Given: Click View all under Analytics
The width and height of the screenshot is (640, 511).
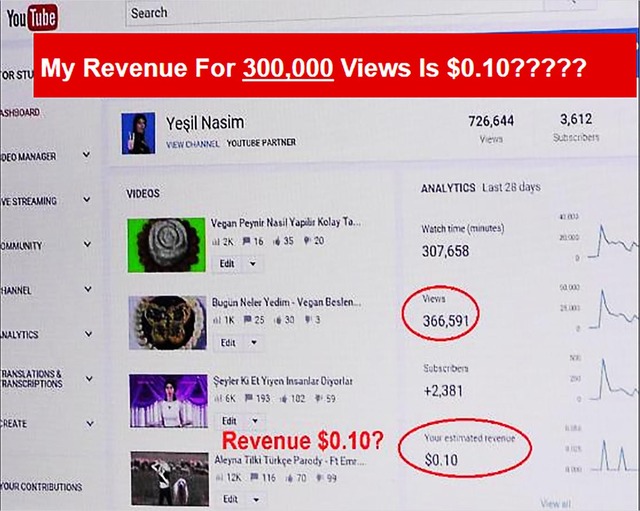Looking at the screenshot, I should pos(555,503).
